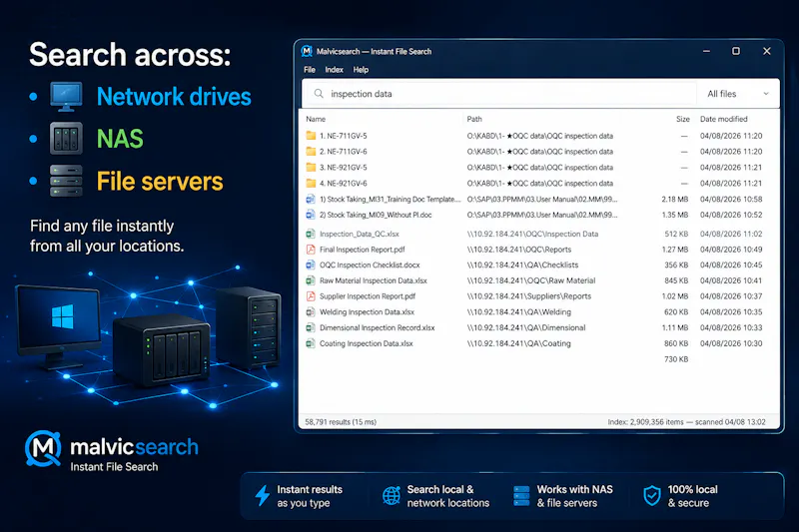Click the 58,791 results status text
Screen dimensions: 799x532
(x=341, y=422)
